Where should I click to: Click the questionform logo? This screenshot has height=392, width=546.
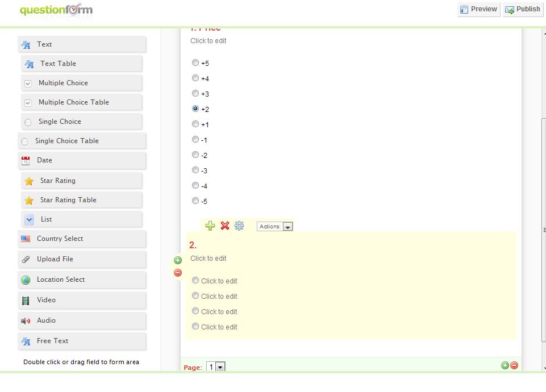pyautogui.click(x=56, y=10)
